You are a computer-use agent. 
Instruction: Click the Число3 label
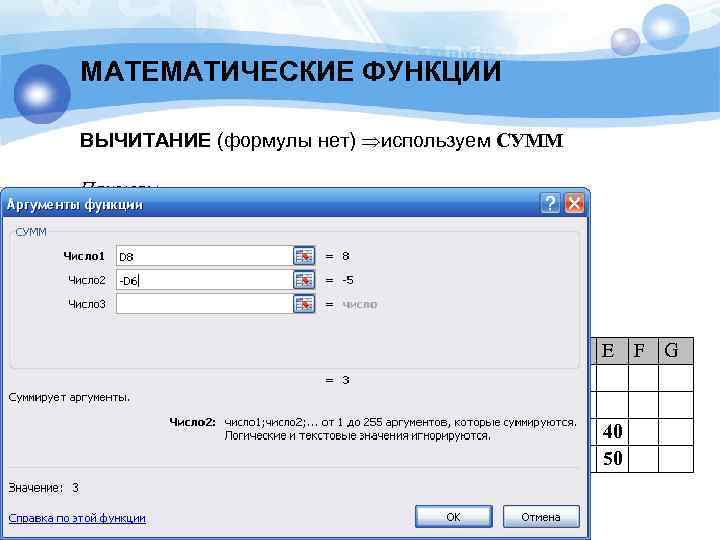click(x=87, y=304)
